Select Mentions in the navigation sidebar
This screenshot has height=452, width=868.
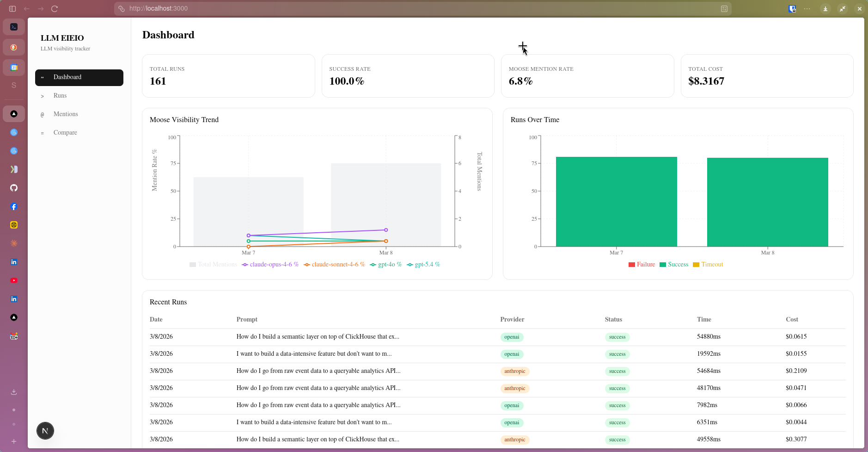click(66, 114)
